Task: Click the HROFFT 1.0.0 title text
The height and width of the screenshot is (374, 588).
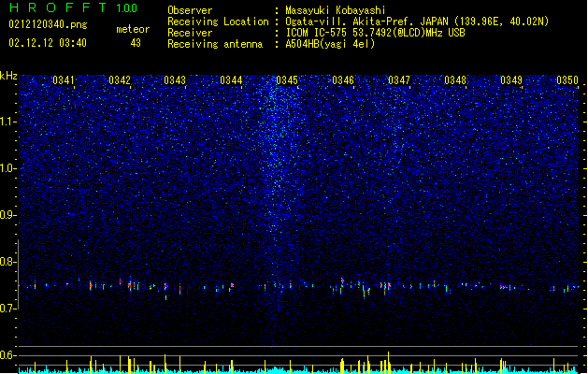Action: (73, 7)
